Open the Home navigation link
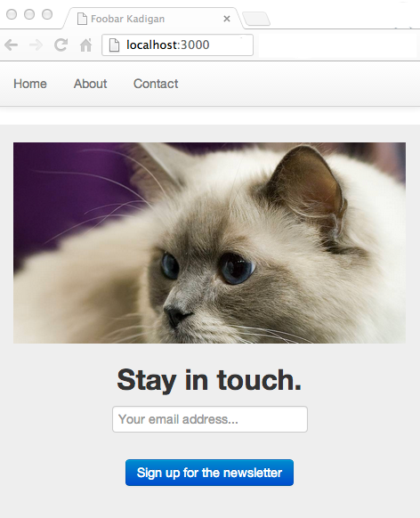The image size is (420, 518). coord(30,84)
